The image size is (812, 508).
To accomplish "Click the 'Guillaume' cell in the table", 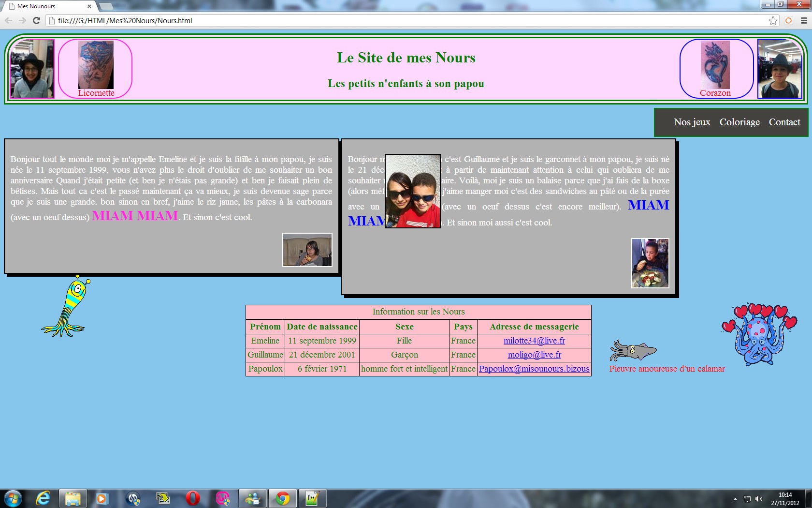I will click(x=265, y=355).
